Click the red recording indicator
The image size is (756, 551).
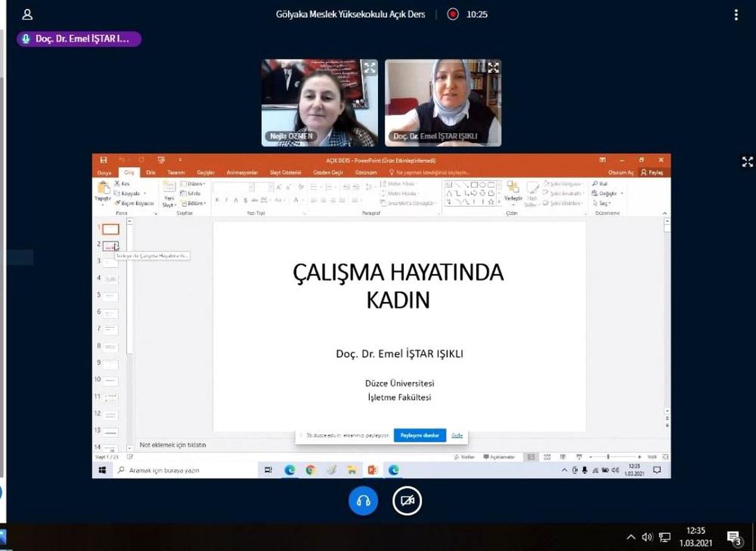(x=452, y=14)
